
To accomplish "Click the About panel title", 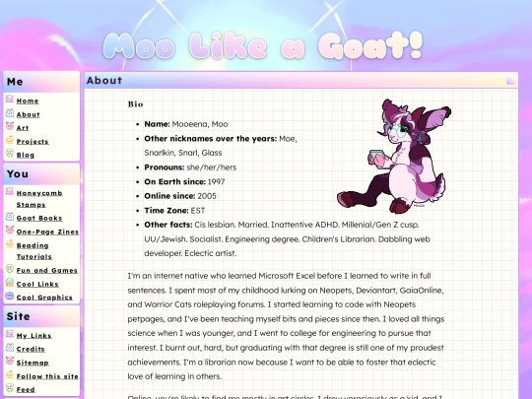I will tap(104, 81).
